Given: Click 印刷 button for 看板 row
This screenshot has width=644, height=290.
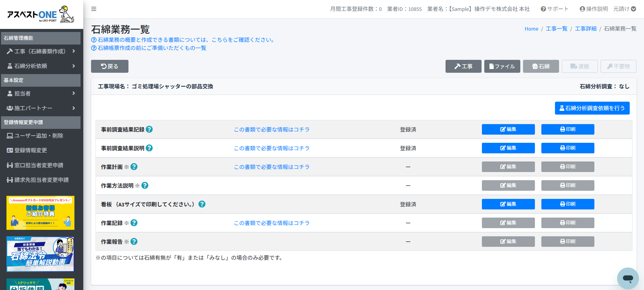Looking at the screenshot, I should [568, 204].
